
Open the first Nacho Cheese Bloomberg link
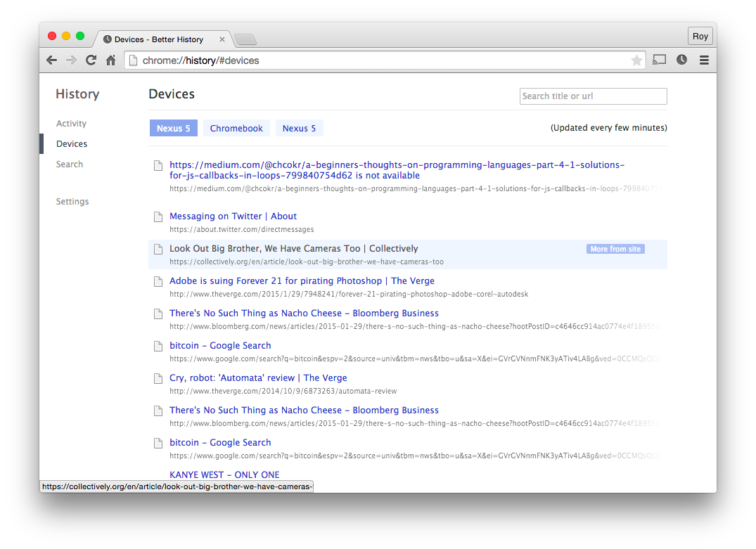tap(304, 314)
